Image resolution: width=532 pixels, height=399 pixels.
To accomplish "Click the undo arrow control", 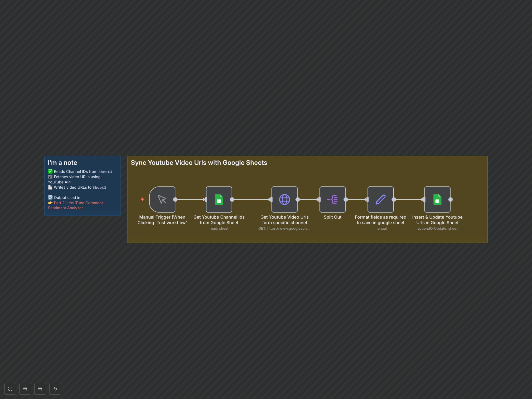I will [x=55, y=389].
